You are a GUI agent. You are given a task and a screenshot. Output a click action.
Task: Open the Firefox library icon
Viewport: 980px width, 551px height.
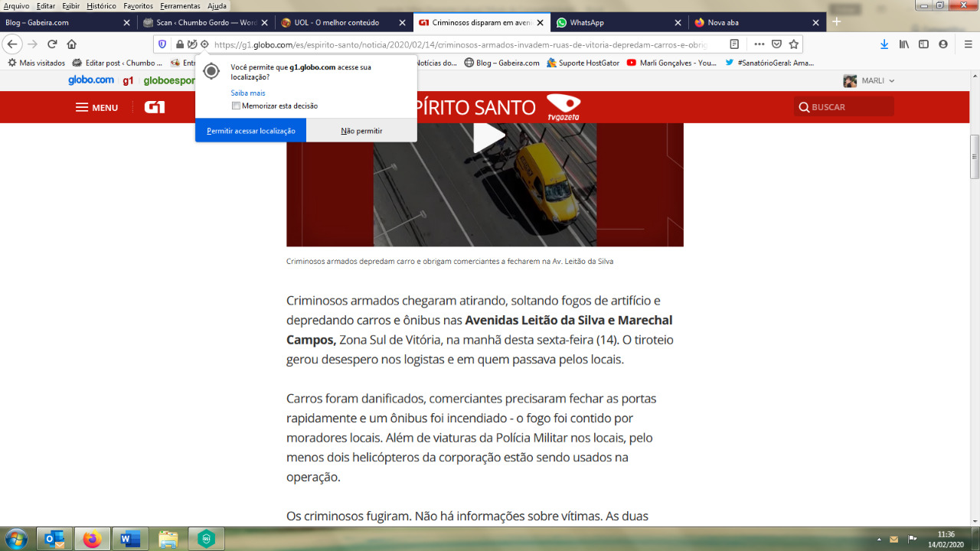click(904, 44)
